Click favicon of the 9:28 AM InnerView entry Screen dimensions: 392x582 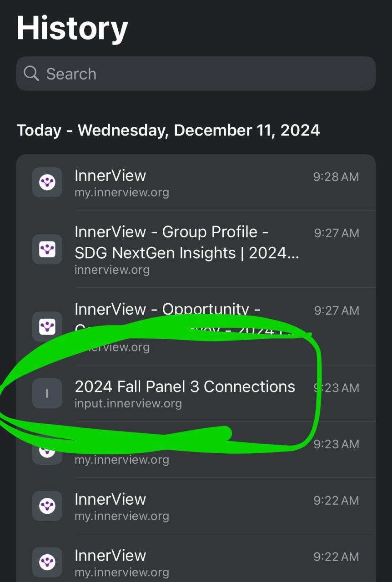tap(47, 182)
